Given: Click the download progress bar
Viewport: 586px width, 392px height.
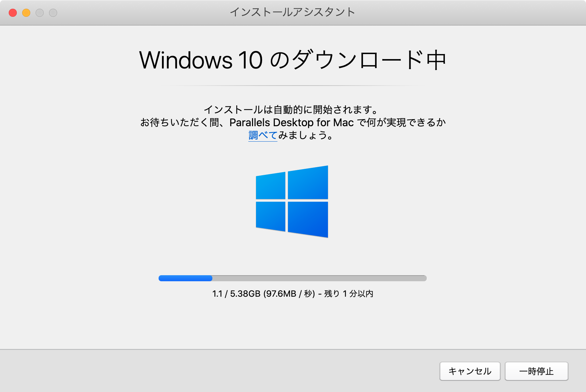Looking at the screenshot, I should [x=292, y=278].
